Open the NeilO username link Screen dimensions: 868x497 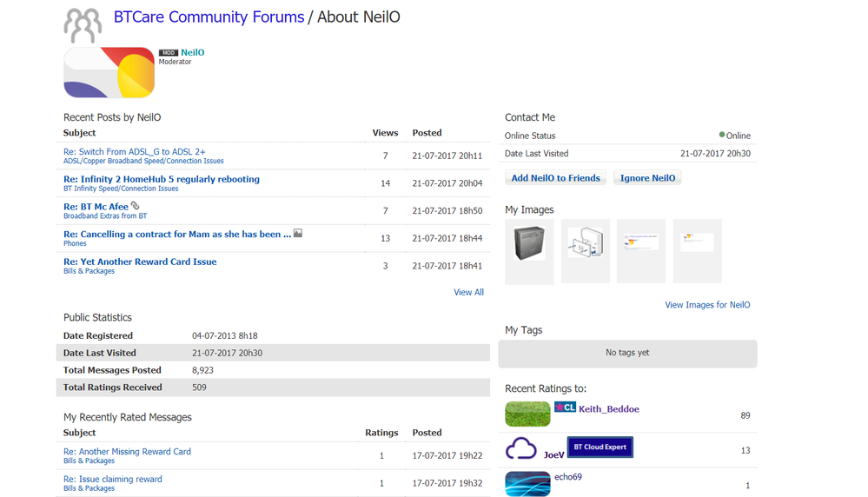click(193, 53)
